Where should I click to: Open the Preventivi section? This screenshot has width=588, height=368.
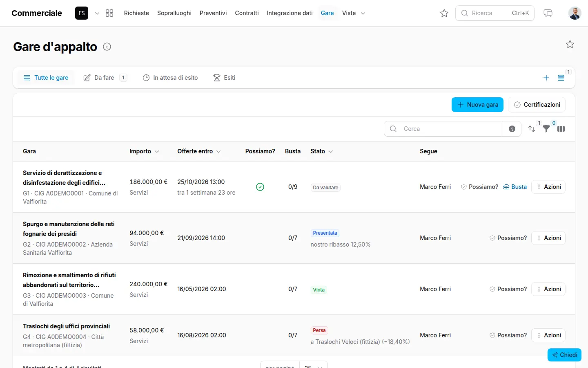click(213, 13)
